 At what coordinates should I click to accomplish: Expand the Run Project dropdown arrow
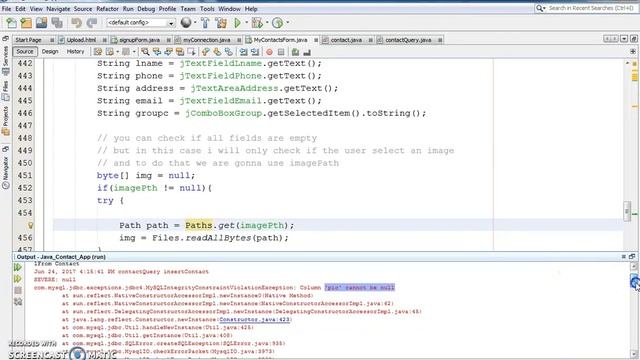point(246,23)
